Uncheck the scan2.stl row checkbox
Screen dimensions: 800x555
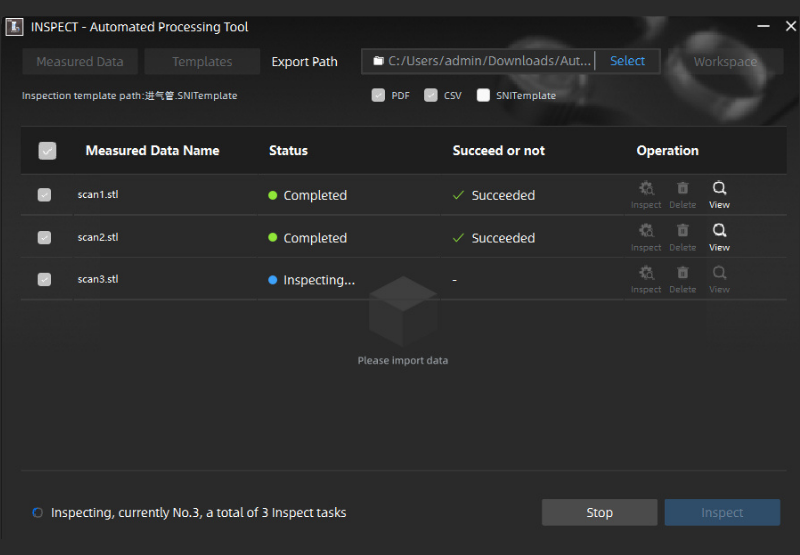(x=44, y=238)
